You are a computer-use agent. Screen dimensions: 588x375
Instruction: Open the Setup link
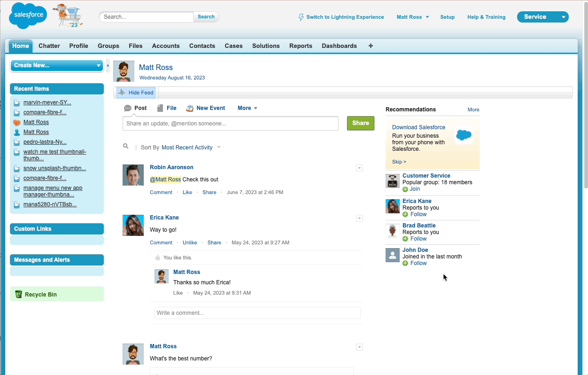tap(447, 17)
